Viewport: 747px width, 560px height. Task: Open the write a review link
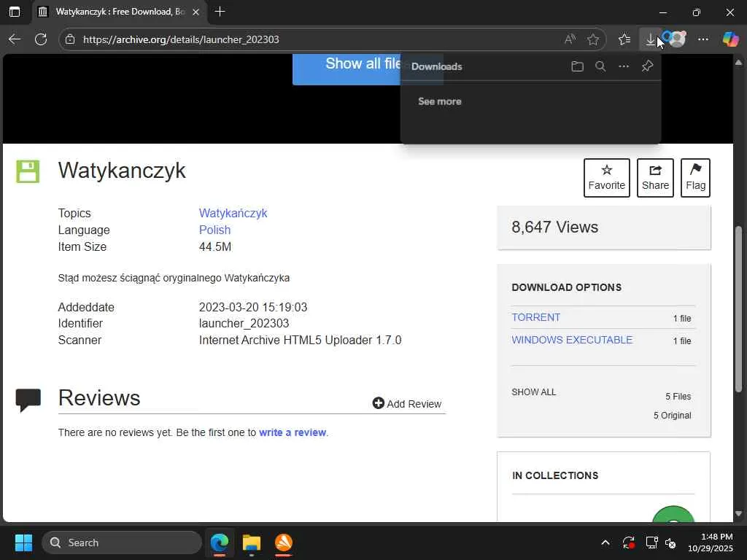293,432
